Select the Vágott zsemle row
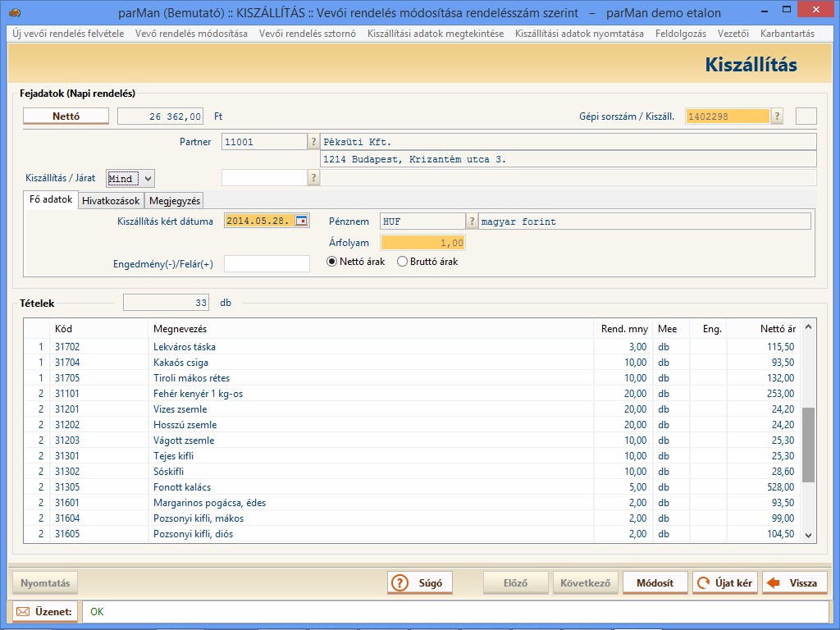 pos(413,440)
